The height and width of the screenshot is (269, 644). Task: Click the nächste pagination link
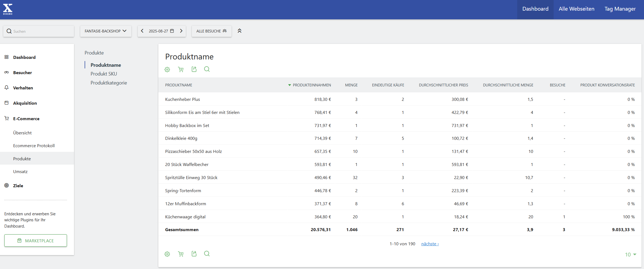pos(430,244)
